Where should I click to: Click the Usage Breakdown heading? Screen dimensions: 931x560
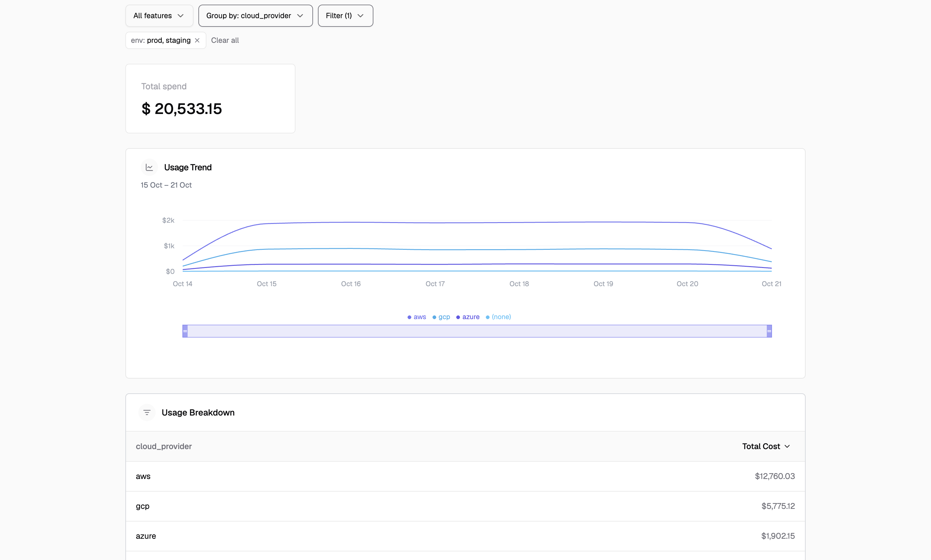pos(198,412)
